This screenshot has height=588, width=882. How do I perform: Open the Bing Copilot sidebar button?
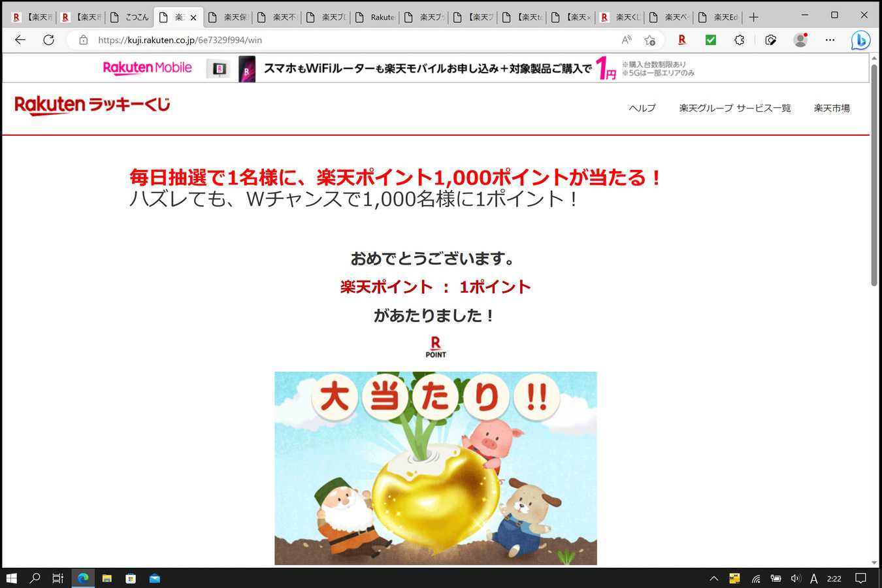pyautogui.click(x=860, y=40)
